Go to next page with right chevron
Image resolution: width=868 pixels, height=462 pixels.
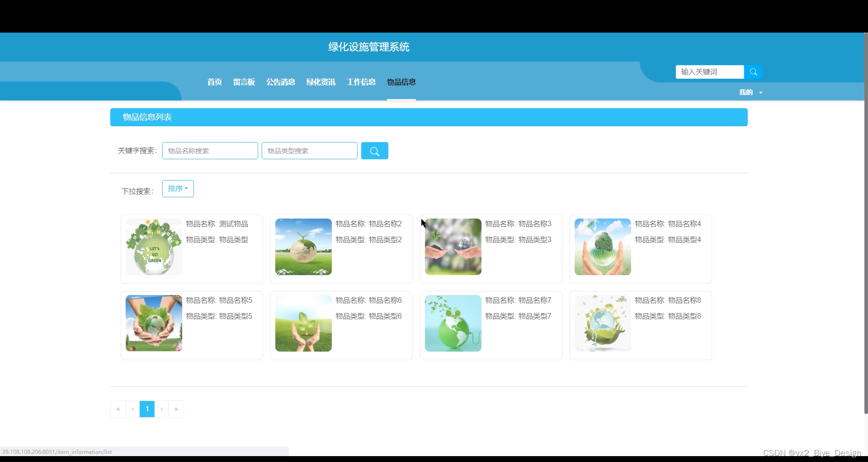(161, 409)
